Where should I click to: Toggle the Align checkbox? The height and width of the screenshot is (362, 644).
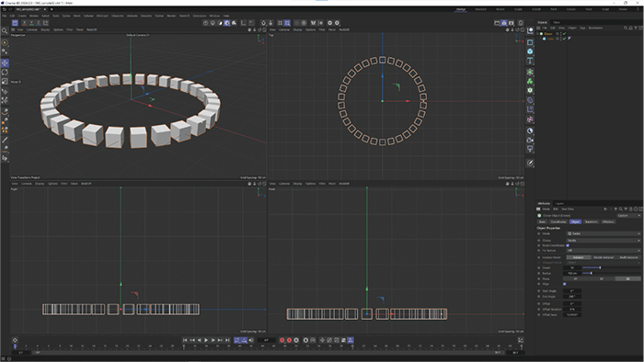(x=564, y=284)
